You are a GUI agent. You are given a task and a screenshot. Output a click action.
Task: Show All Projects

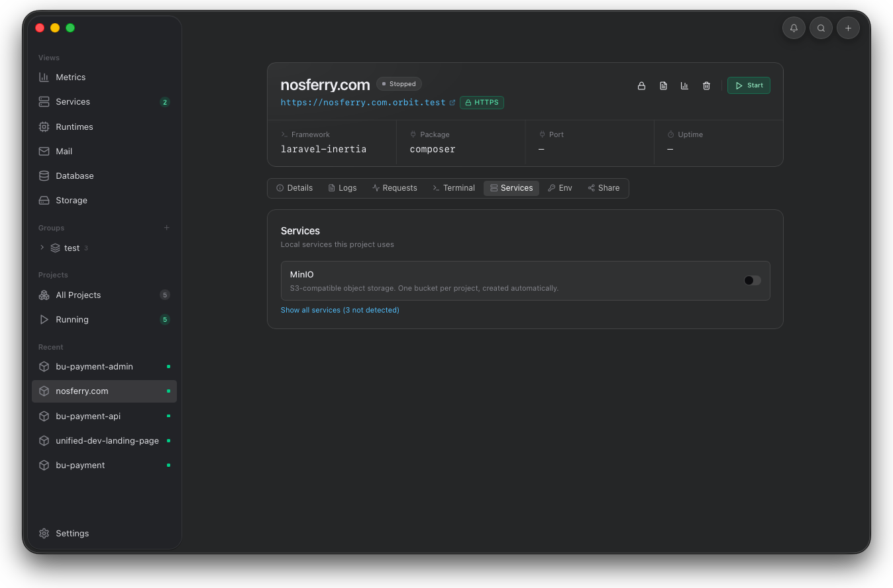tap(104, 295)
